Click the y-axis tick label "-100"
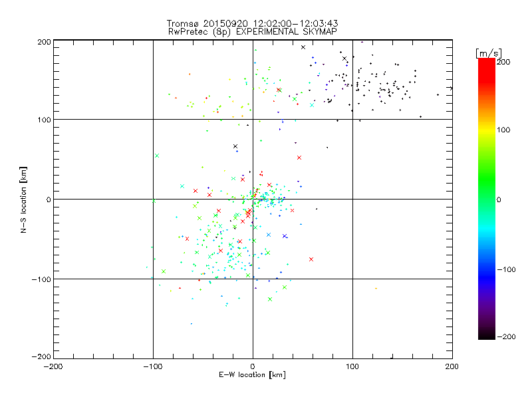 pos(41,279)
